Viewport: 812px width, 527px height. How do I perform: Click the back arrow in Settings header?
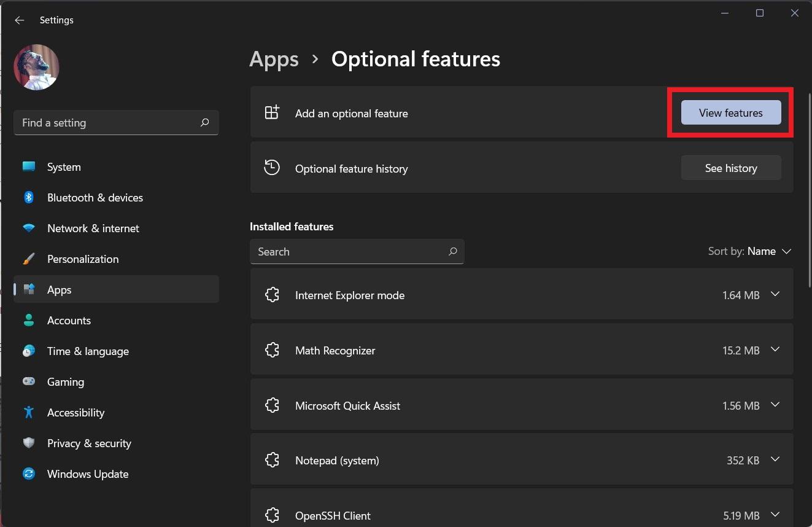pyautogui.click(x=20, y=20)
